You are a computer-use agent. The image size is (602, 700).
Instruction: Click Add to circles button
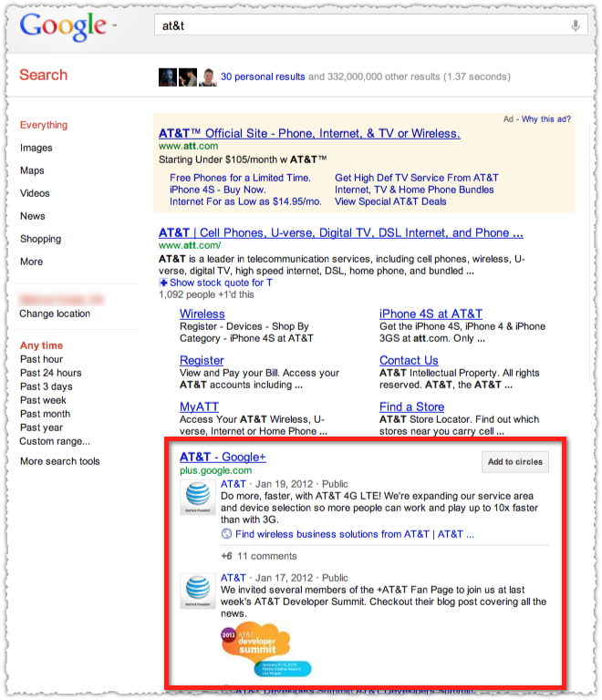coord(515,462)
